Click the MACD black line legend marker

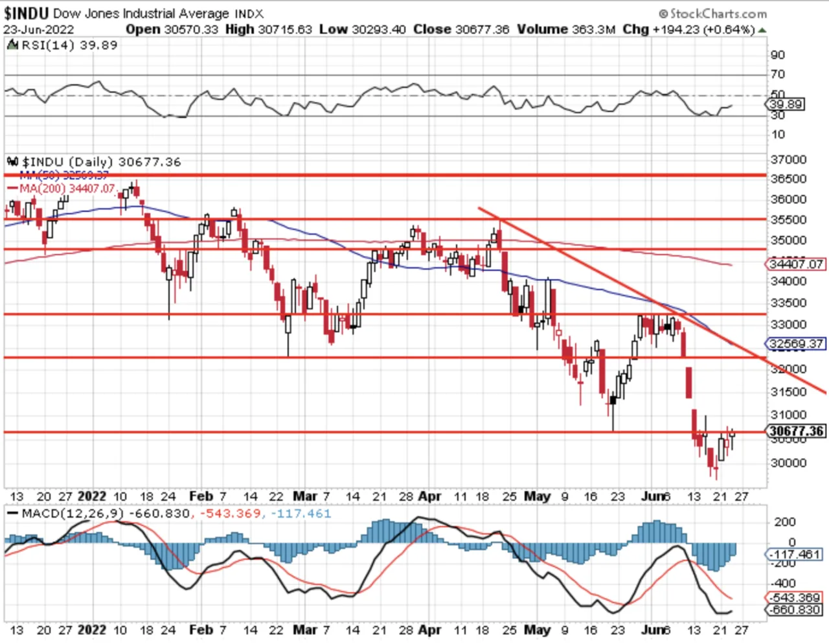(x=12, y=513)
